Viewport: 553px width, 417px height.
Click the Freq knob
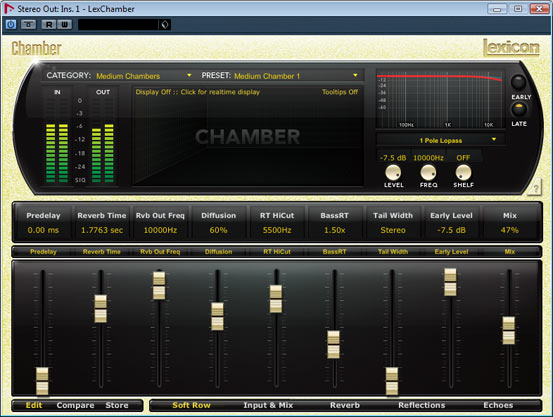click(x=428, y=173)
